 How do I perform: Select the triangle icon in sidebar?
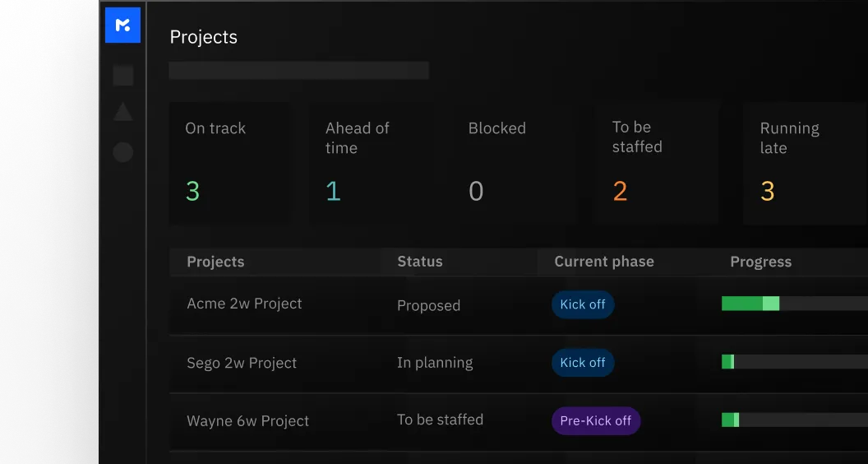click(123, 113)
